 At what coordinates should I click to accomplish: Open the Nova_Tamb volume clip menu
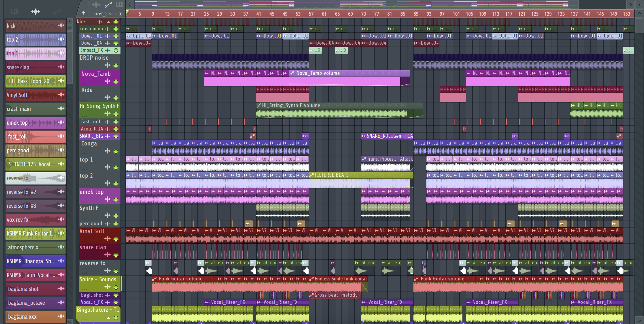coord(292,74)
